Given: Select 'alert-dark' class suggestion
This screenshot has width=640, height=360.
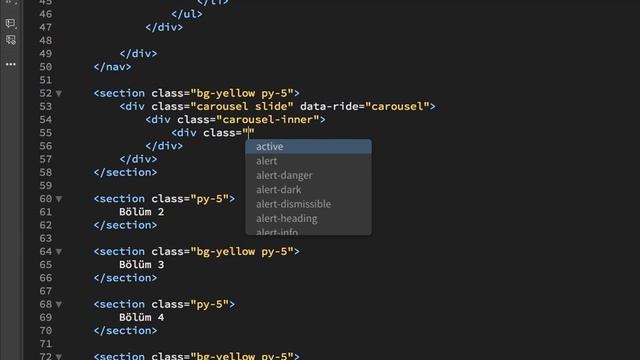Looking at the screenshot, I should [x=309, y=189].
